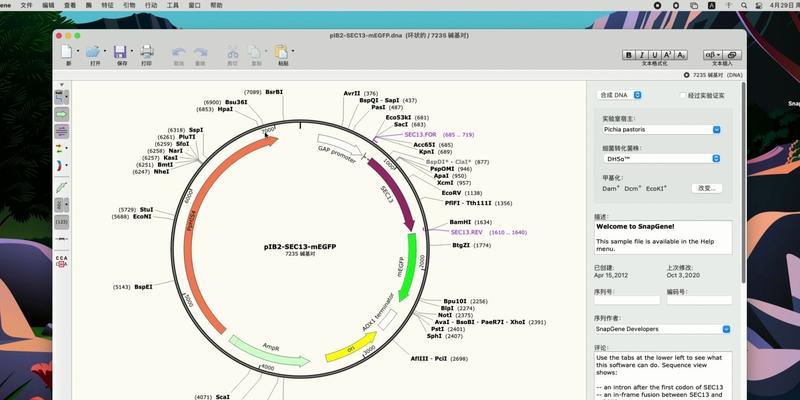Toggle Underline text formatting
The width and height of the screenshot is (800, 400).
pos(655,55)
